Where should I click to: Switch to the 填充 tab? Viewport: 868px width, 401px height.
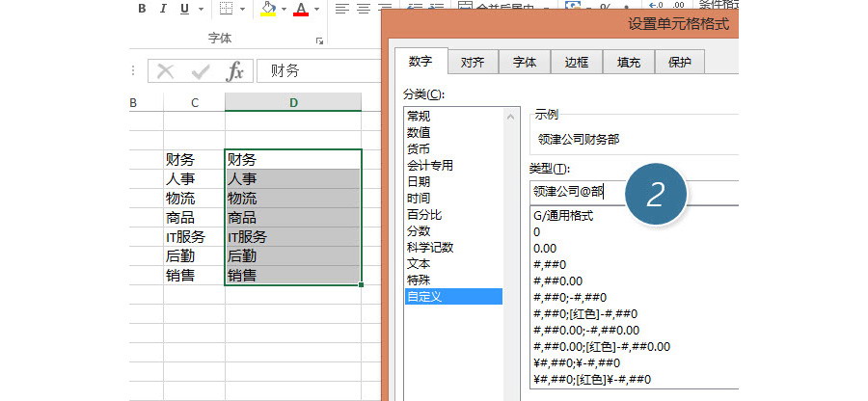[x=628, y=62]
